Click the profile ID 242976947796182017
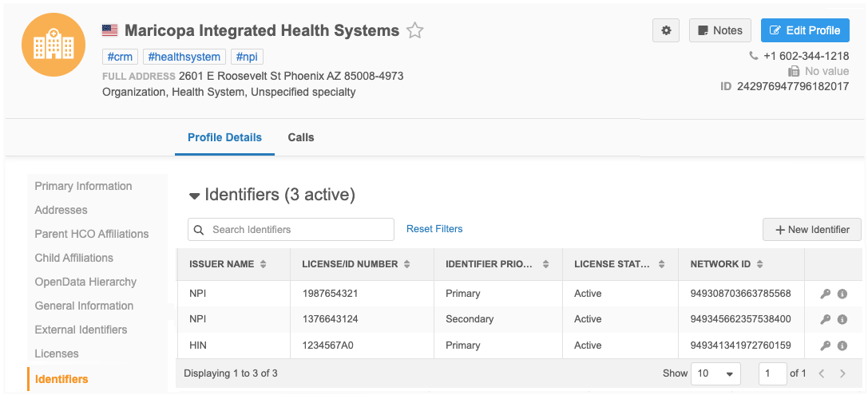 coord(793,86)
